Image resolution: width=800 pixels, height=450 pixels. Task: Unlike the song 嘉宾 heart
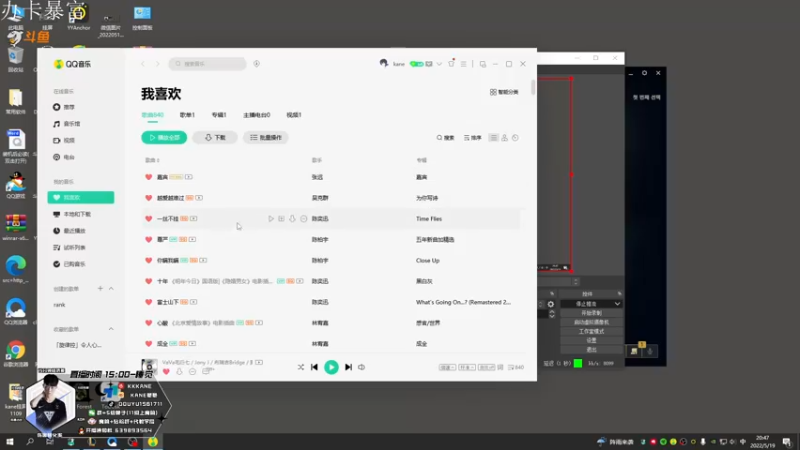coord(148,177)
